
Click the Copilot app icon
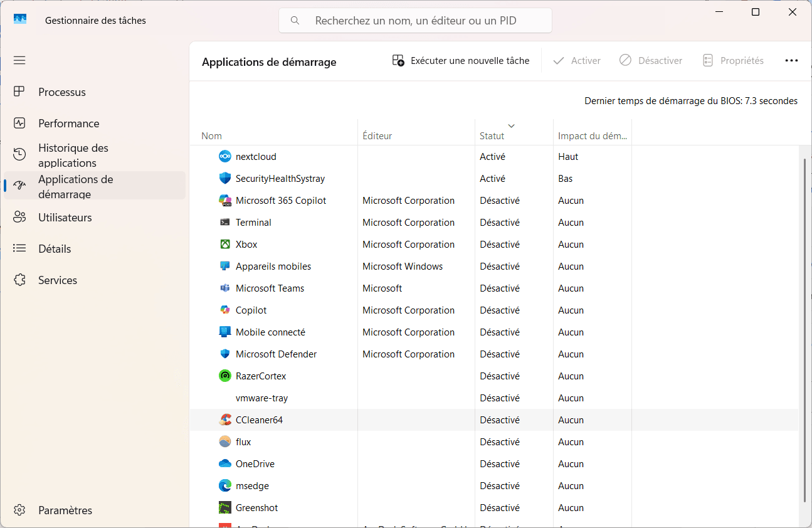tap(225, 310)
